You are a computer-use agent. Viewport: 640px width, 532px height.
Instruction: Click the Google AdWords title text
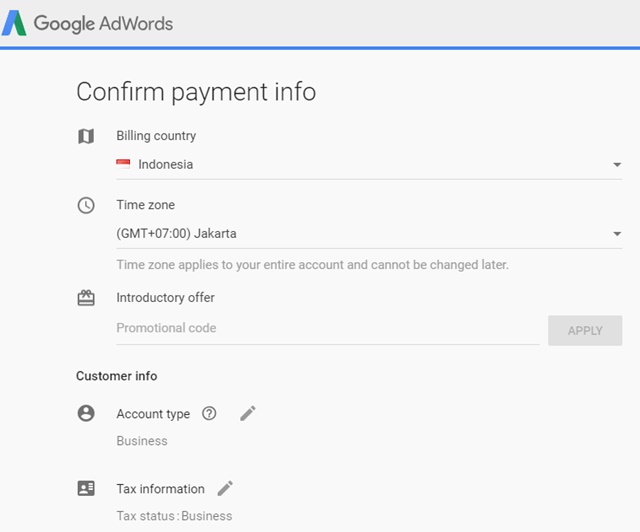point(103,24)
